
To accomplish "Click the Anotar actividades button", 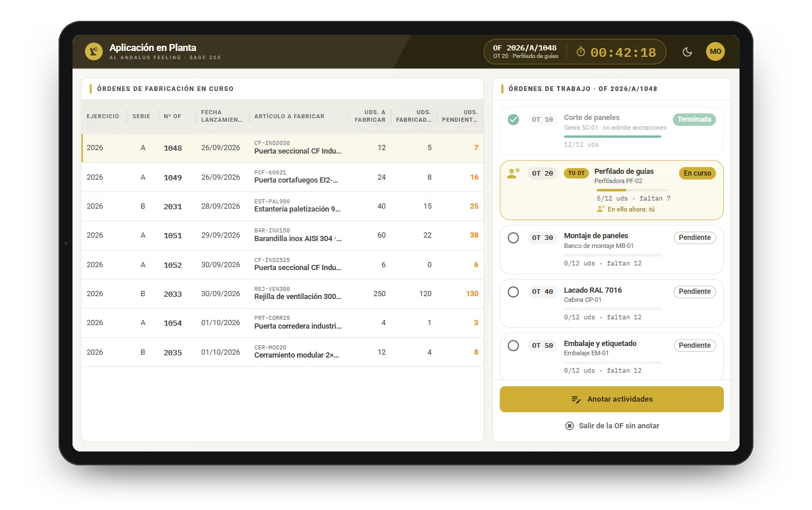I will 612,399.
